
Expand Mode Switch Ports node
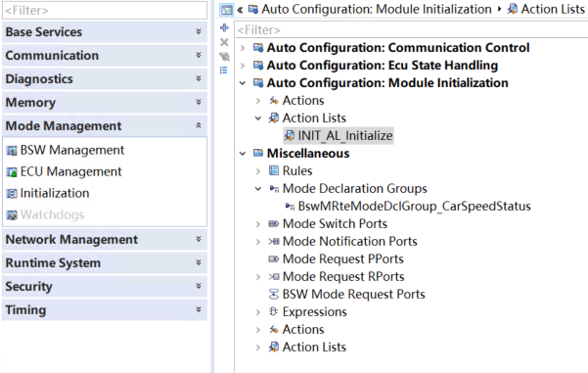258,224
